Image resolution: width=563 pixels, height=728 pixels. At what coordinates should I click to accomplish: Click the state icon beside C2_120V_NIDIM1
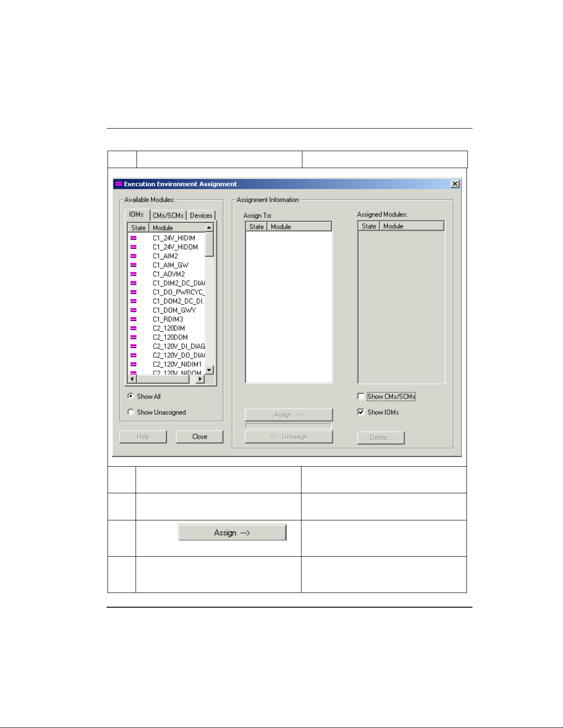click(133, 364)
